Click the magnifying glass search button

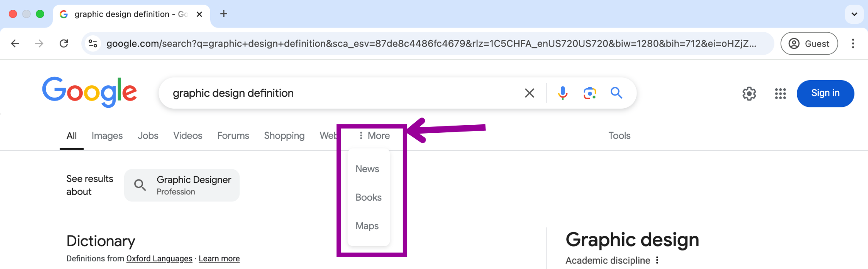[616, 93]
